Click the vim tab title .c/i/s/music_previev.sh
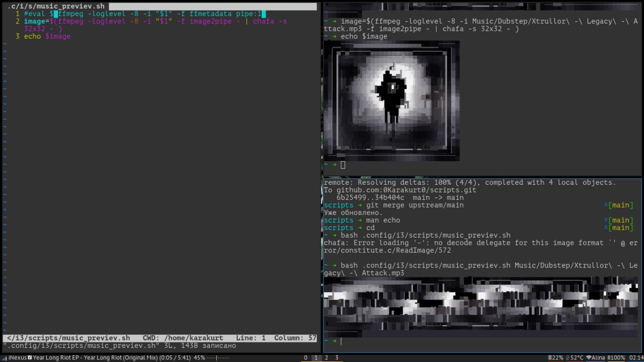This screenshot has height=362, width=644. [x=56, y=6]
